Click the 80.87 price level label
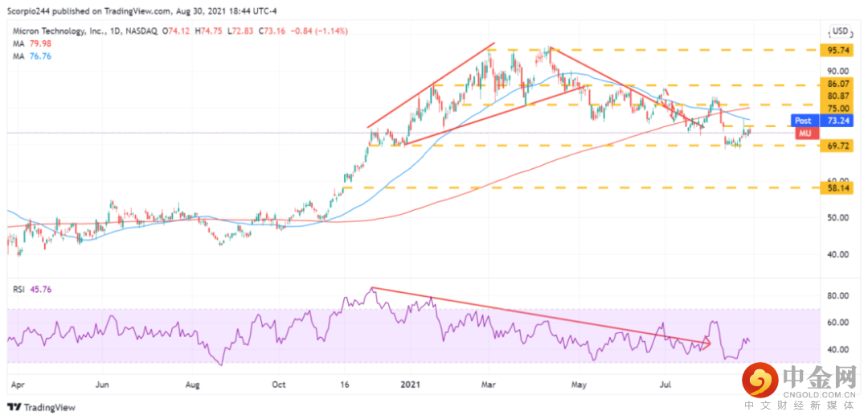Viewport: 868px width, 420px height. [837, 97]
